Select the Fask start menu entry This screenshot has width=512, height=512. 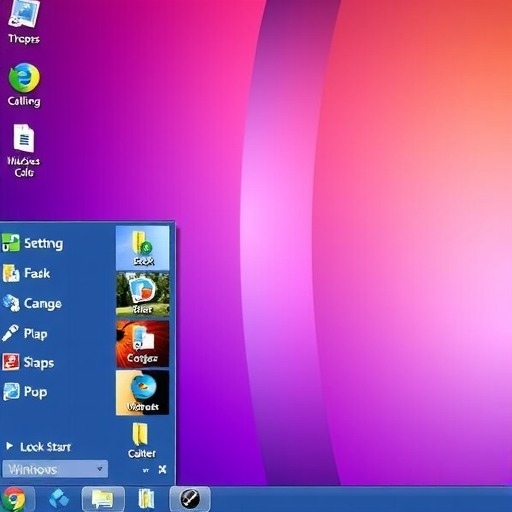pos(26,273)
